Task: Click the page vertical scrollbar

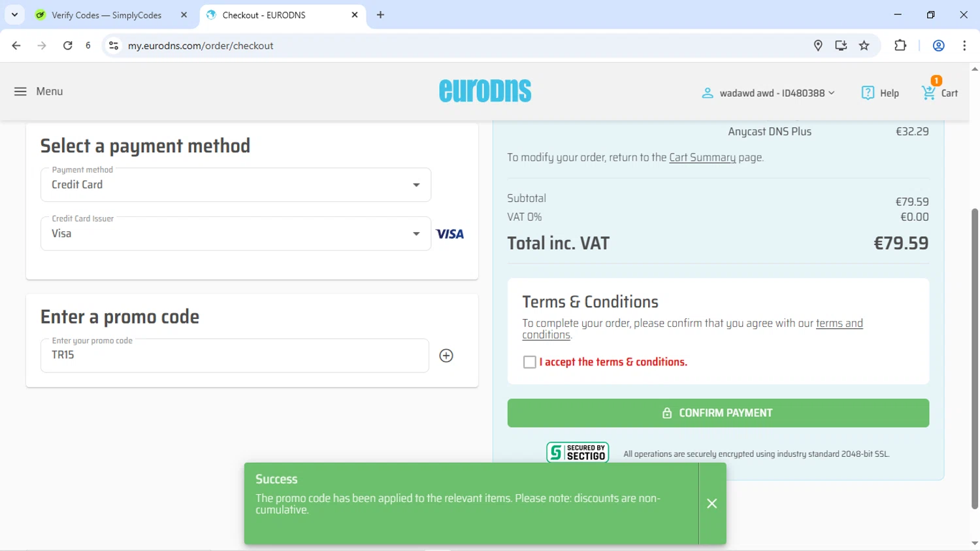Action: 975,358
